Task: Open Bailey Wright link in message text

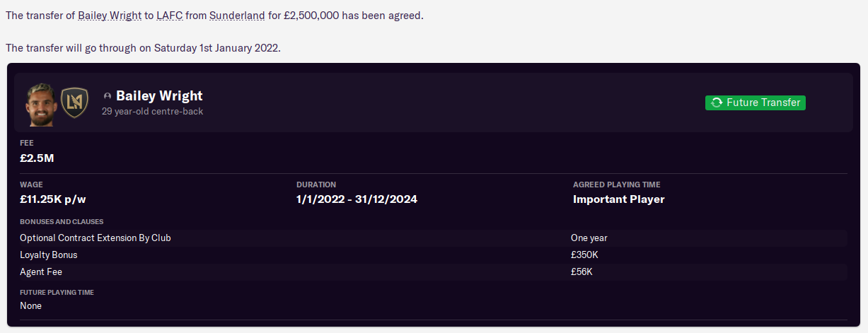Action: coord(110,16)
